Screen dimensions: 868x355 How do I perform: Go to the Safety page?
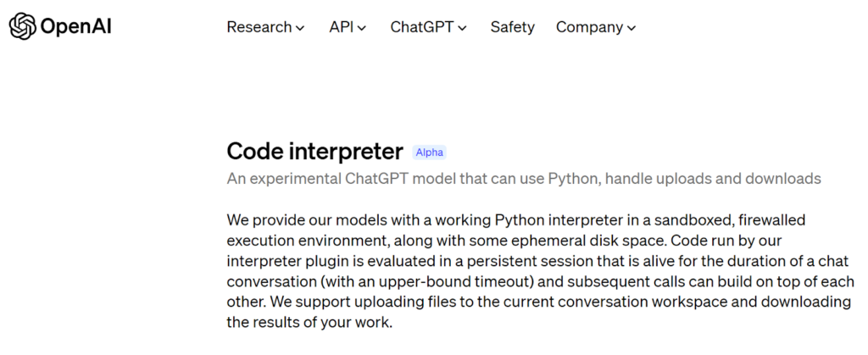(513, 27)
